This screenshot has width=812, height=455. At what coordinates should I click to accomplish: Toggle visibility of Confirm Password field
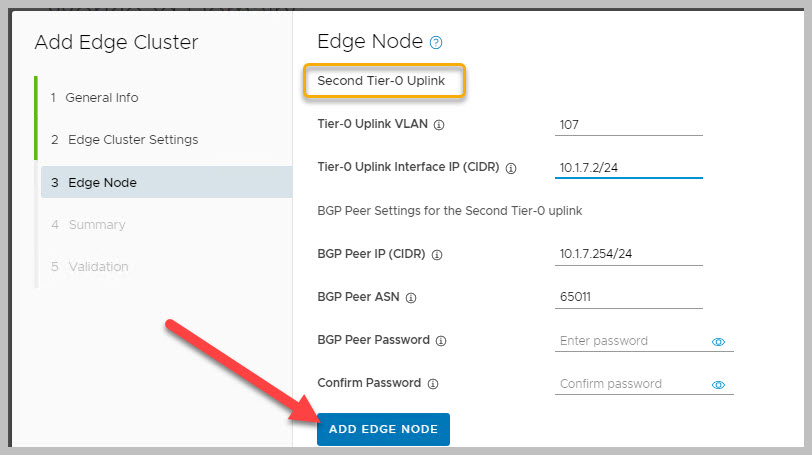(x=718, y=384)
